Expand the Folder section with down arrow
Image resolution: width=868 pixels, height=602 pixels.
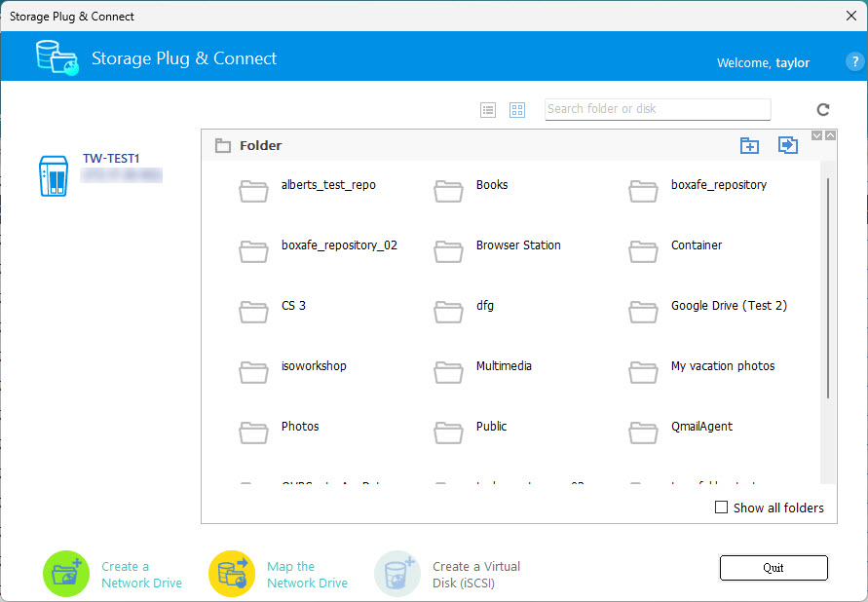pos(817,135)
